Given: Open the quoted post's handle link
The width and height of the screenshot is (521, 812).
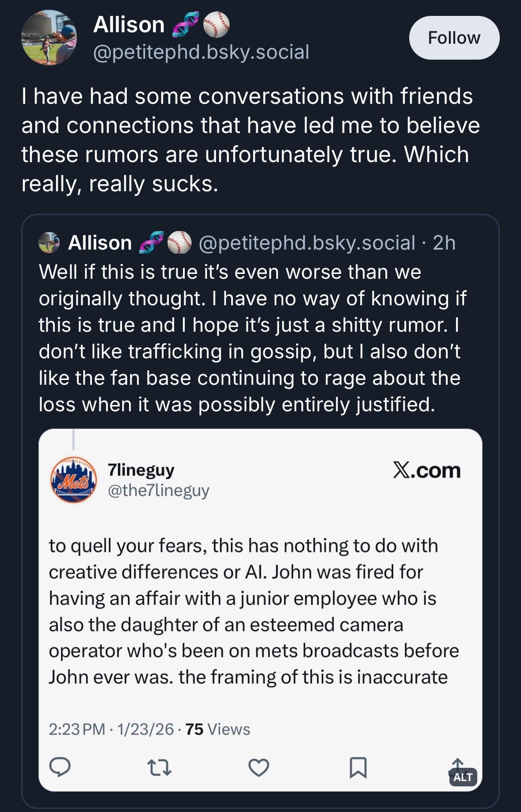Looking at the screenshot, I should [307, 243].
